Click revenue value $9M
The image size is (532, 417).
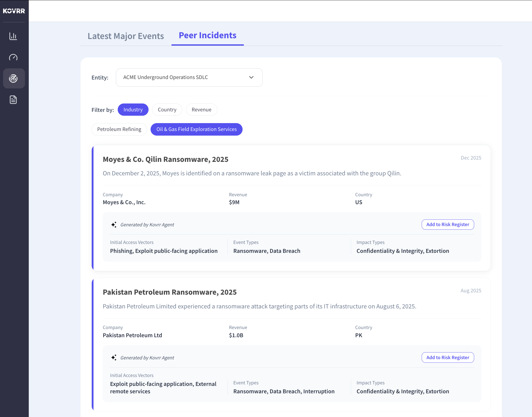[x=234, y=202]
